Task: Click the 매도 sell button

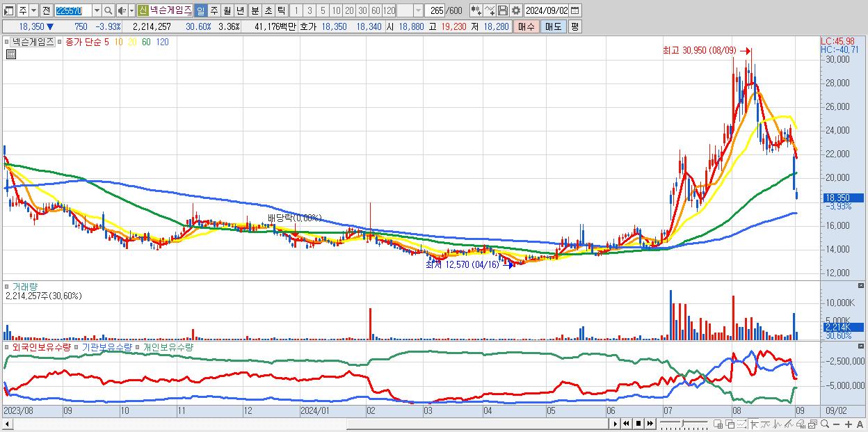Action: coord(554,26)
